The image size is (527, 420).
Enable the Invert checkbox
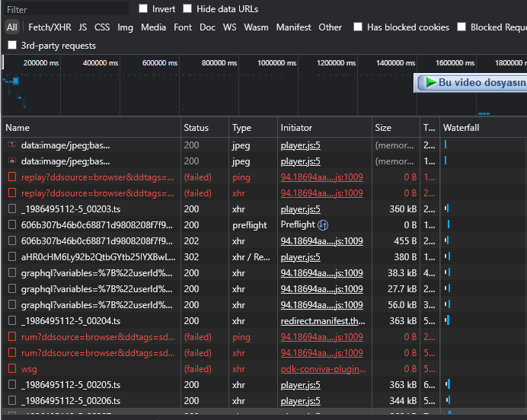[x=144, y=9]
